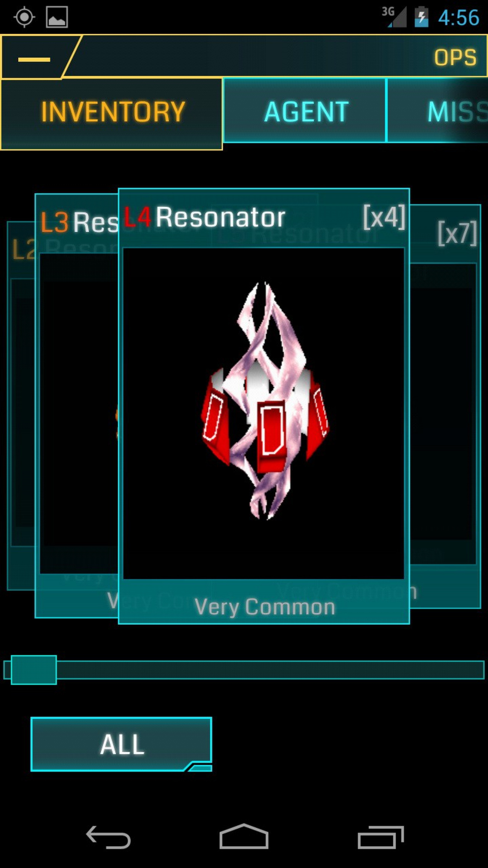Open the AGENT tab
The image size is (488, 868).
305,111
